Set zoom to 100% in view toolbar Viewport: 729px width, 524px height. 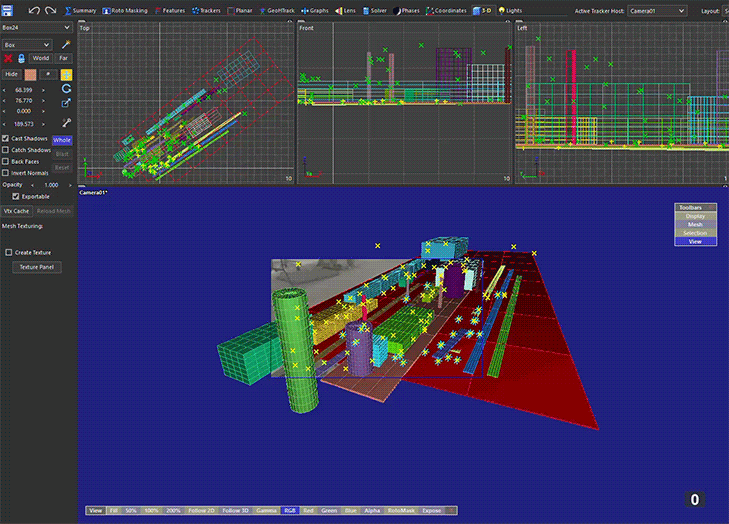point(151,511)
